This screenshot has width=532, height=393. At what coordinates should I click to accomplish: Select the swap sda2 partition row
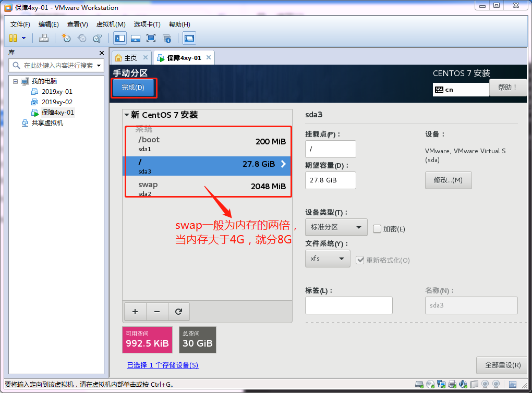207,188
